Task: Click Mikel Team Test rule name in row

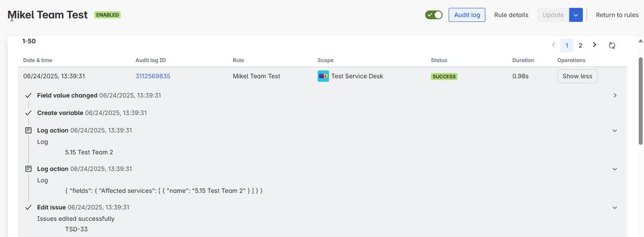Action: click(257, 76)
